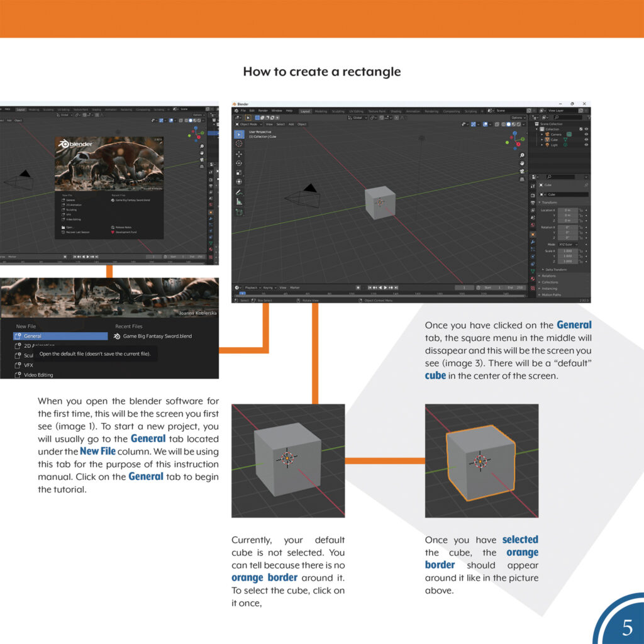Pick the Annotate pencil tool
The height and width of the screenshot is (644, 644).
239,192
